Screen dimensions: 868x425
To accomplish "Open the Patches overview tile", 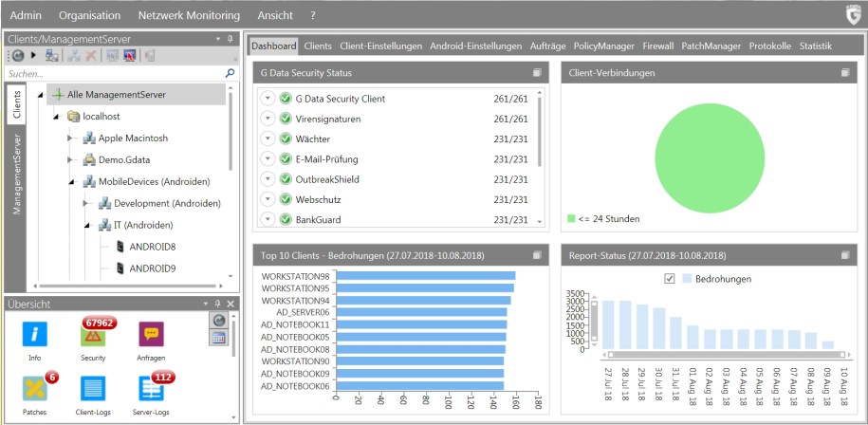I will (x=34, y=389).
